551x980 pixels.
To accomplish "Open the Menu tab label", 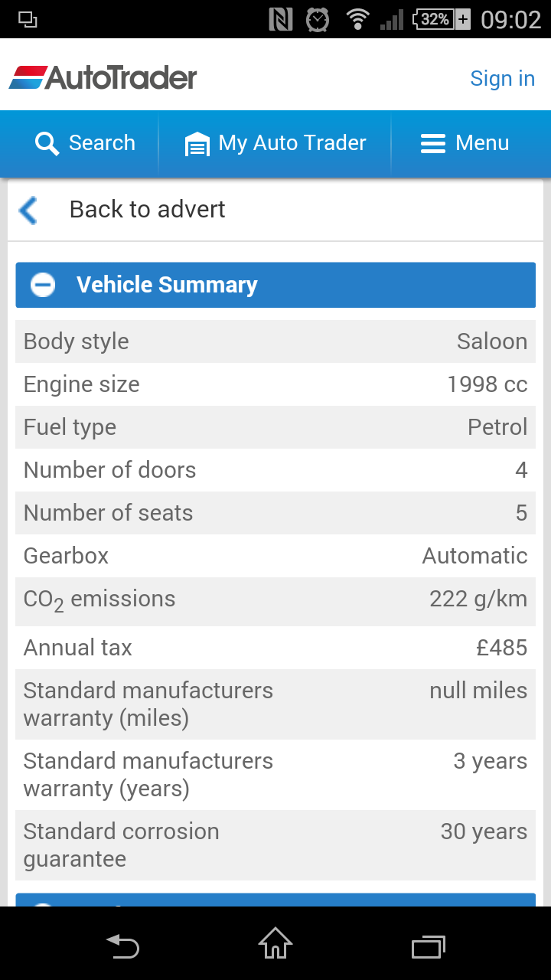I will [x=482, y=142].
